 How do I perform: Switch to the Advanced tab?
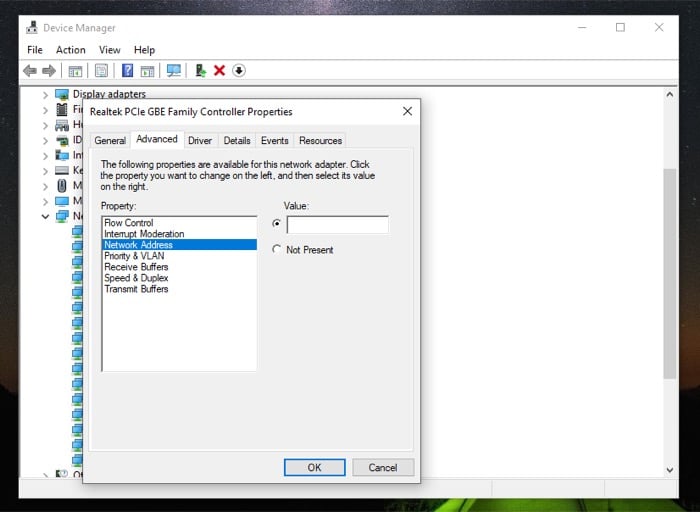pos(157,139)
